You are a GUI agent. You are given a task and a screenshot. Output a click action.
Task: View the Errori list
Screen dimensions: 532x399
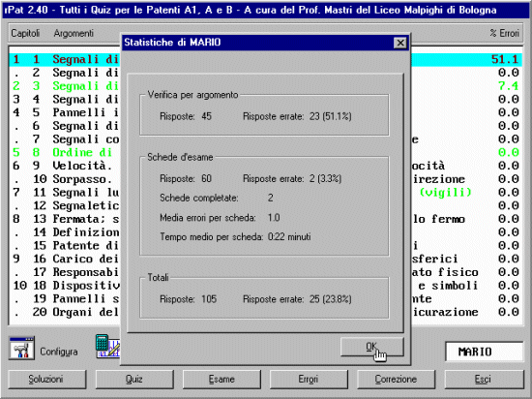coord(309,379)
